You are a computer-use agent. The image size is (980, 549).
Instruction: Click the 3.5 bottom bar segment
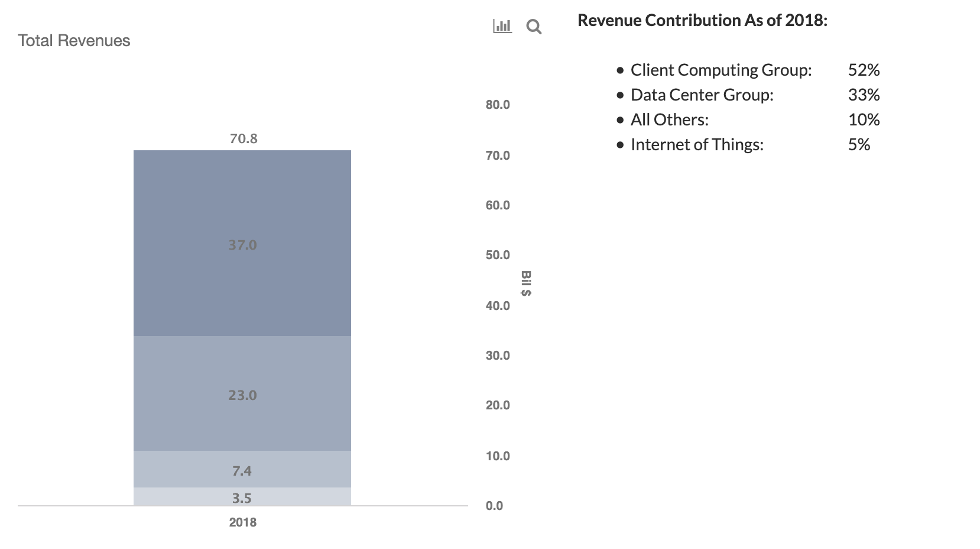[242, 498]
